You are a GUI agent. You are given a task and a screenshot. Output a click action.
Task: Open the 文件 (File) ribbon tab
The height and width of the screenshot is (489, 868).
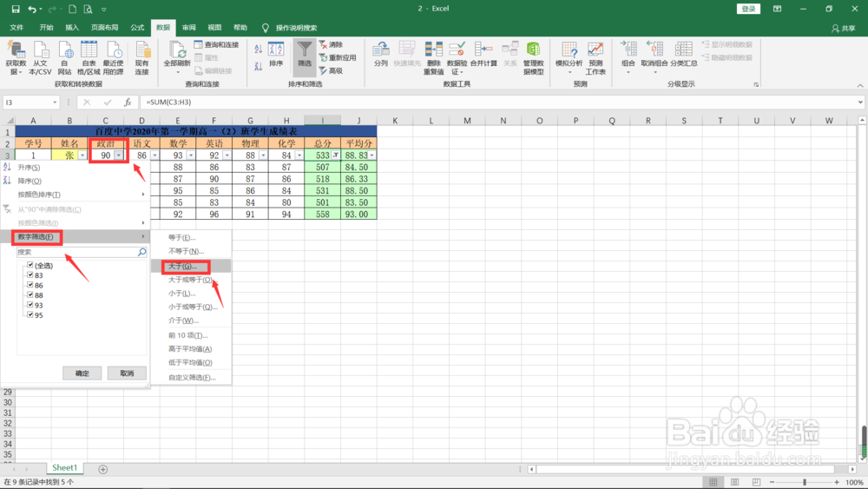(x=16, y=28)
